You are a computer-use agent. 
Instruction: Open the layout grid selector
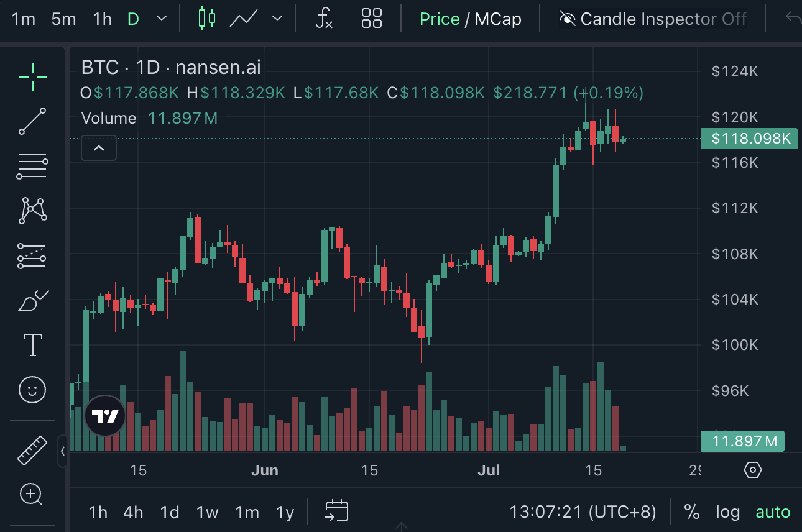[371, 19]
